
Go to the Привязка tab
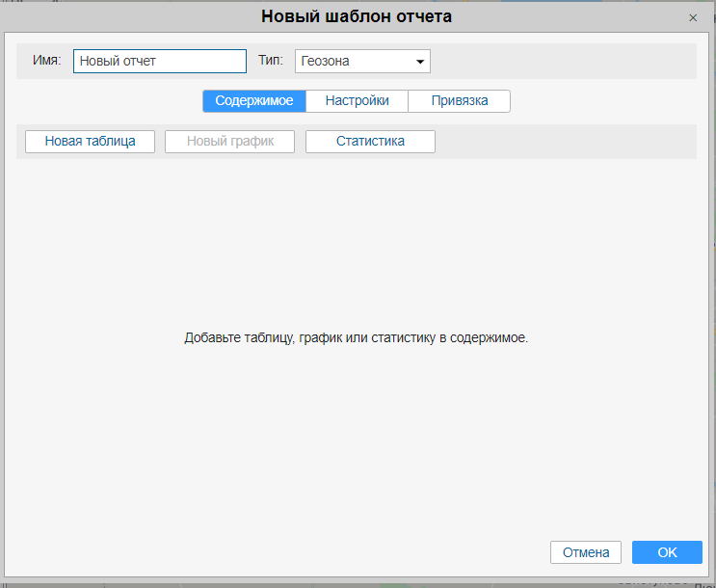459,100
